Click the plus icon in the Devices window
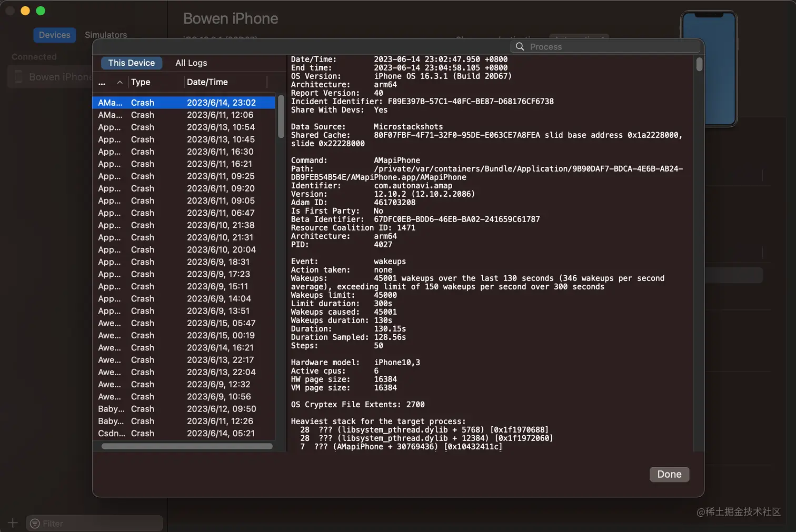The width and height of the screenshot is (796, 532). [13, 523]
